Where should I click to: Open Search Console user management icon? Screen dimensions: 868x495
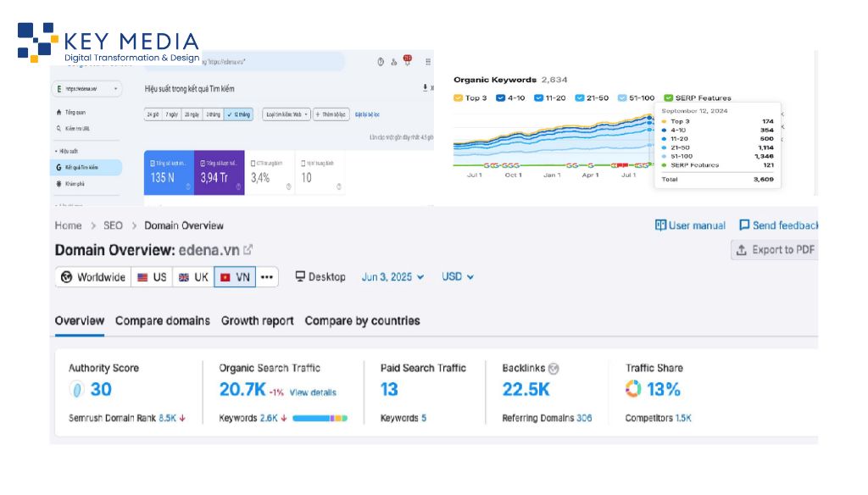[393, 62]
